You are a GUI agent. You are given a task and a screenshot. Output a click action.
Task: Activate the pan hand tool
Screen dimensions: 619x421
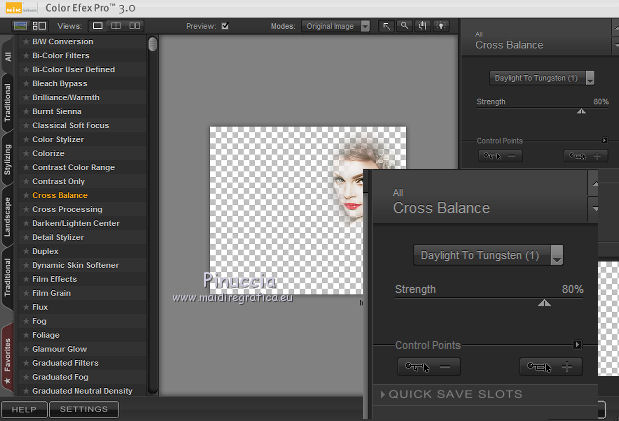point(422,26)
